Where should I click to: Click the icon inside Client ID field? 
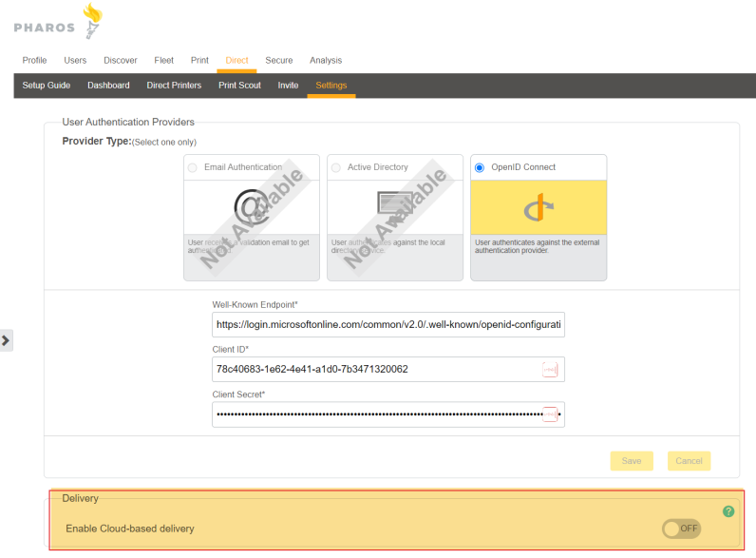point(550,370)
